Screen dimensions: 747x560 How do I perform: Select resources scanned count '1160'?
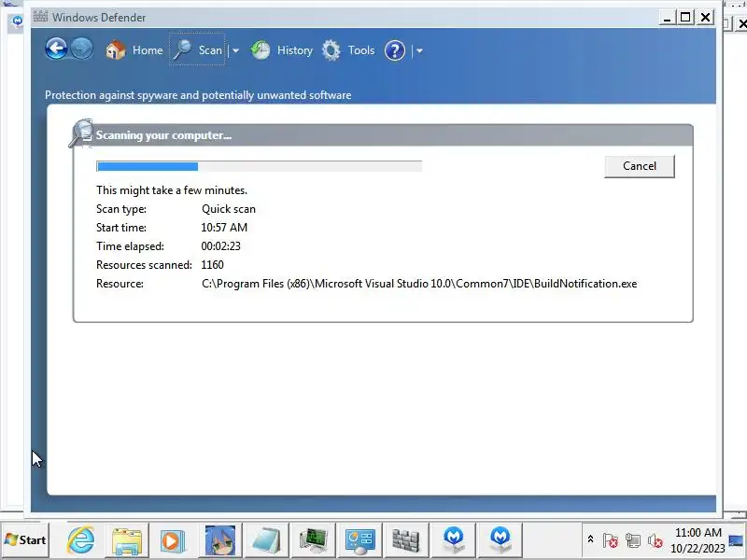click(x=213, y=265)
